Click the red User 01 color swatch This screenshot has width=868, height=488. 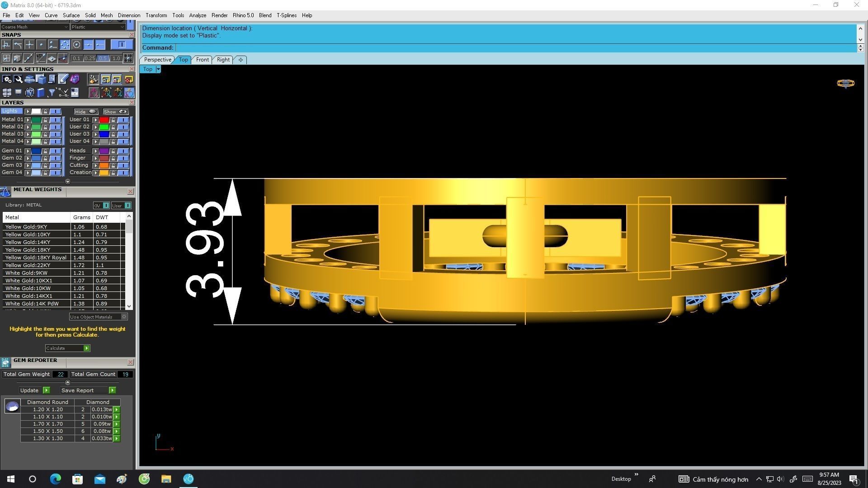click(x=104, y=120)
